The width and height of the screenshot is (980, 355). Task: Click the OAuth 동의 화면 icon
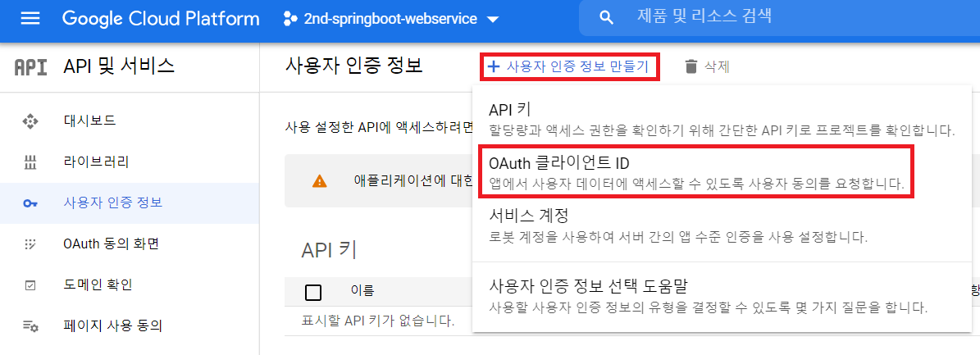pyautogui.click(x=30, y=245)
